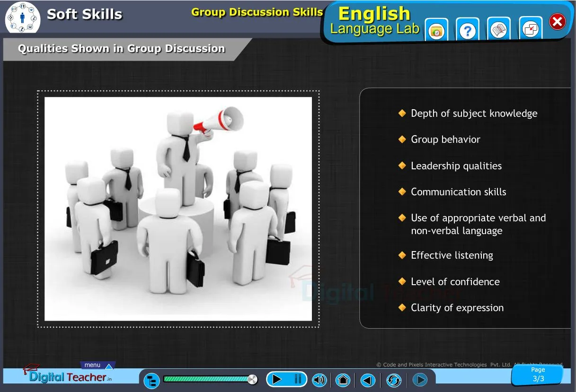Click the 'English Language Lab' banner title
The image size is (576, 392).
pyautogui.click(x=375, y=21)
